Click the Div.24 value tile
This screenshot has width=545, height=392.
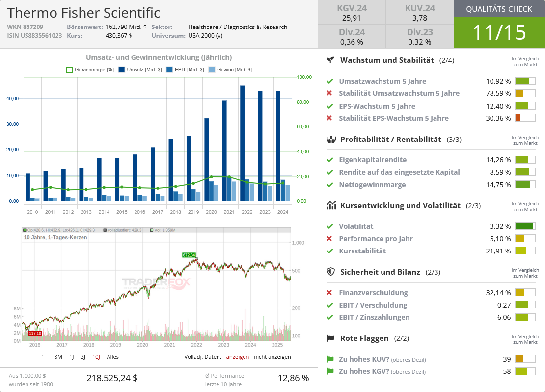(x=352, y=36)
